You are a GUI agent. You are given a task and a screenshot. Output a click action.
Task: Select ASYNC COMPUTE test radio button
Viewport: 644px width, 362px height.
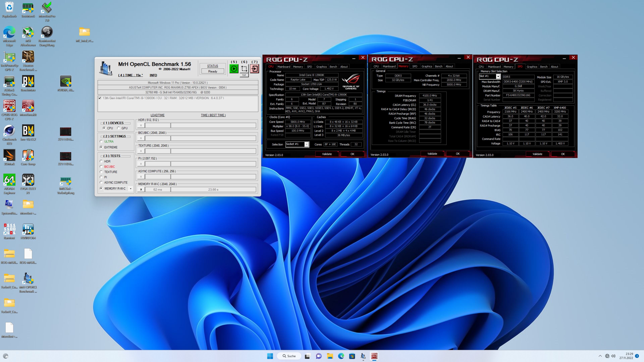coord(101,182)
